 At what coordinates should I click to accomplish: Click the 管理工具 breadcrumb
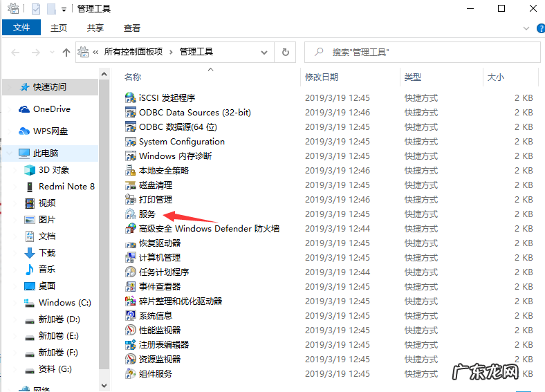(196, 52)
